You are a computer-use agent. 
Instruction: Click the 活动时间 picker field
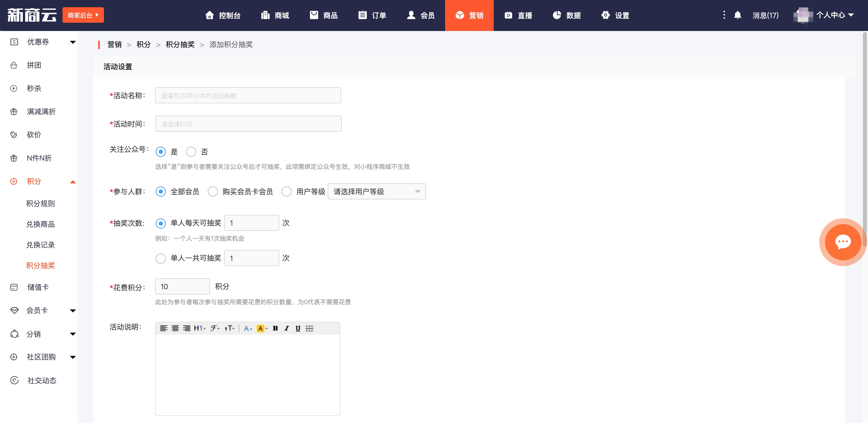tap(248, 124)
